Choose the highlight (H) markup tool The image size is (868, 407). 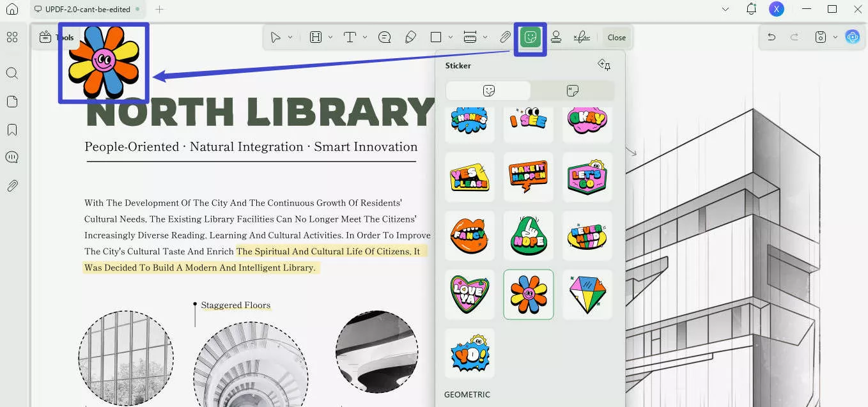point(316,37)
